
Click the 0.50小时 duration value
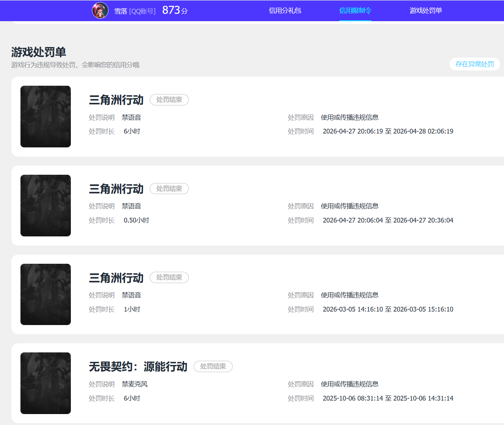point(136,220)
